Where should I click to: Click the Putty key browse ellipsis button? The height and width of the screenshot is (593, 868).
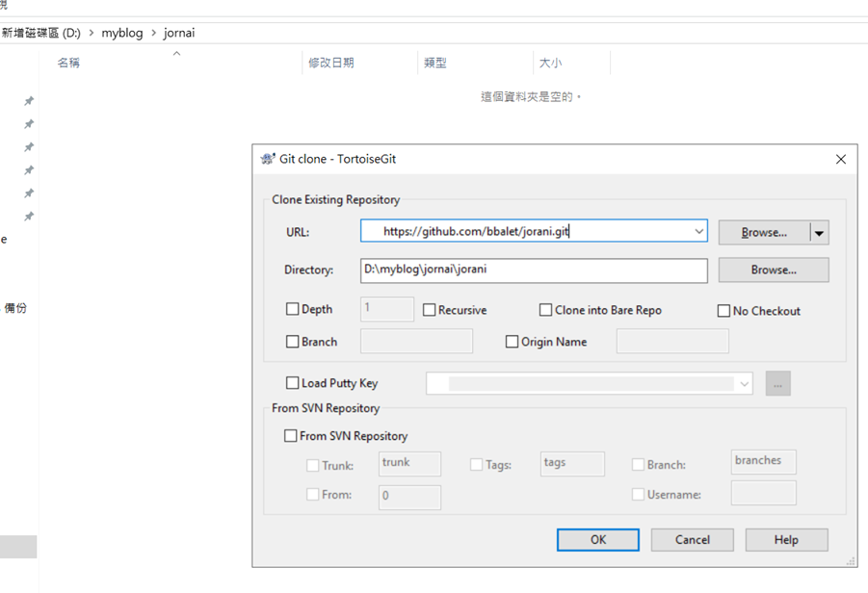coord(777,384)
